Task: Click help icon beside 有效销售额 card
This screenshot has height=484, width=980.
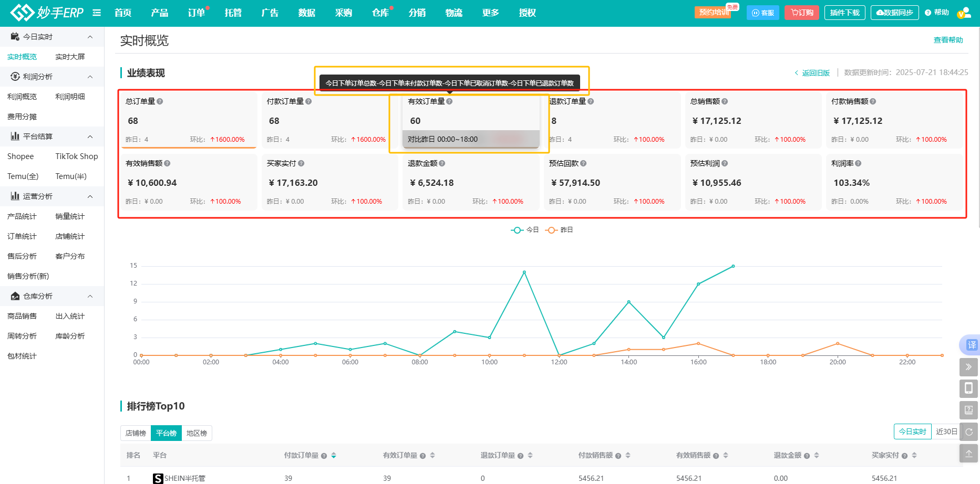Action: (167, 163)
